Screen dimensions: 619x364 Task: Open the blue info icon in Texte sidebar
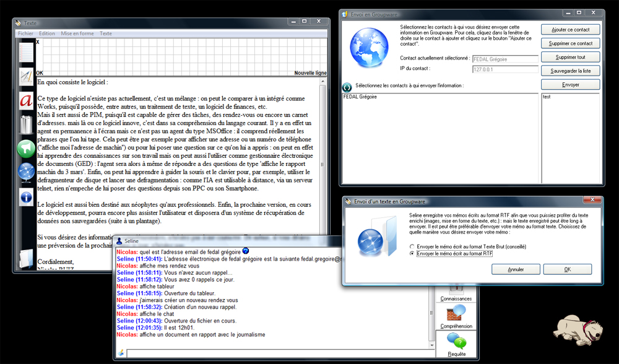click(26, 197)
